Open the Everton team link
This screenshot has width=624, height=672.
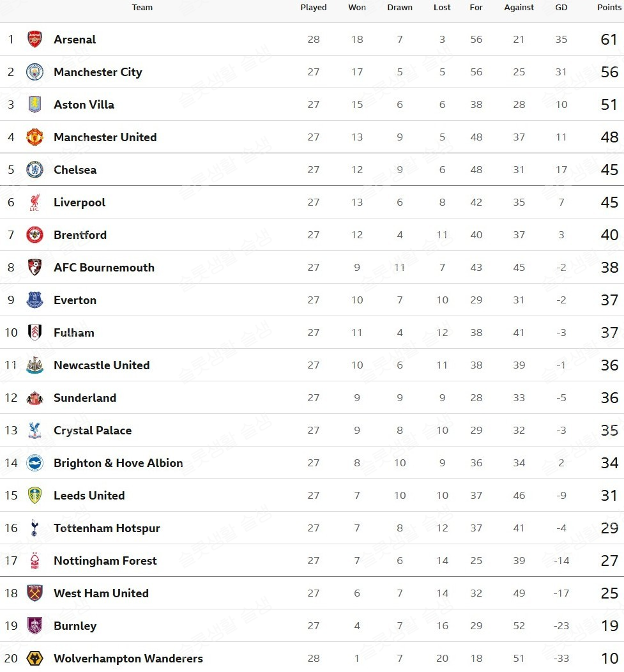pos(75,300)
